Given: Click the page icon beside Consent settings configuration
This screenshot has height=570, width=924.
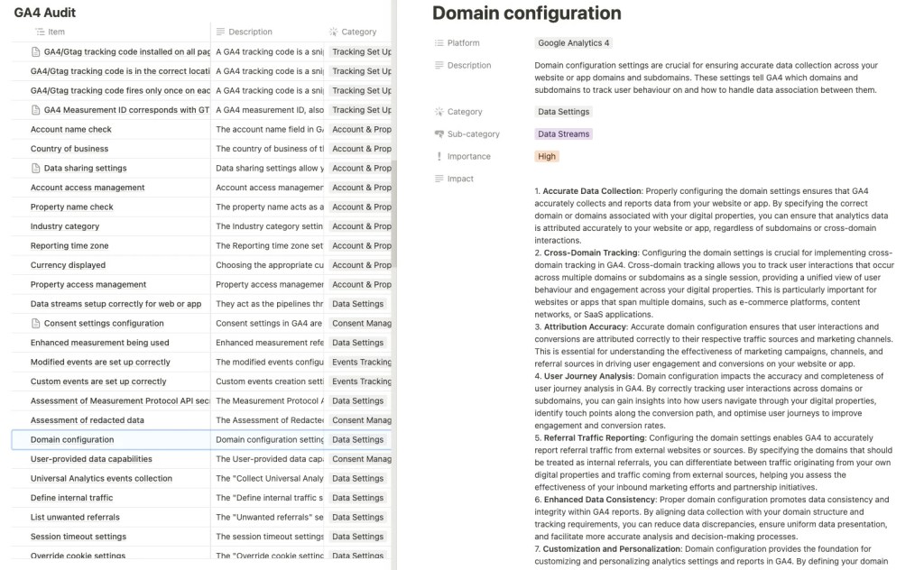Looking at the screenshot, I should click(x=36, y=324).
